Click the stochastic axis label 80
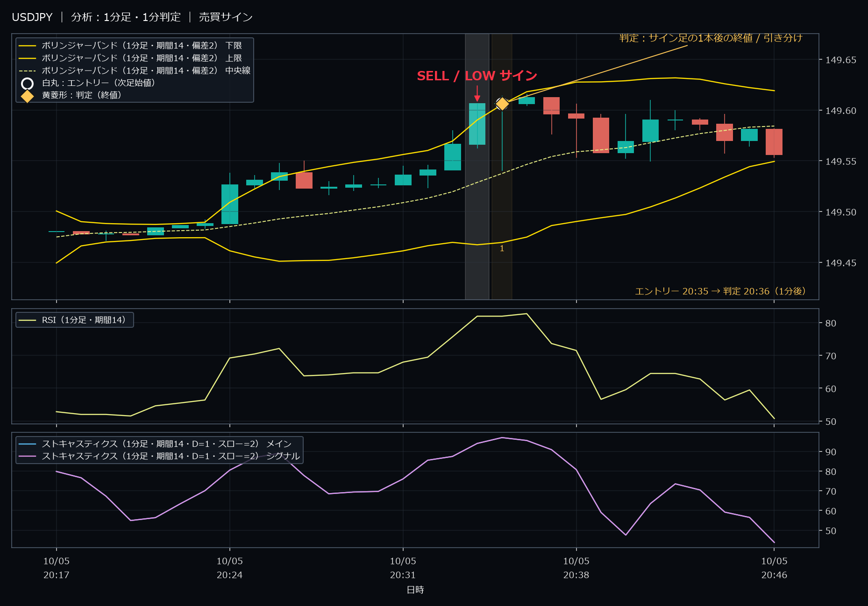This screenshot has height=606, width=868. (x=831, y=472)
